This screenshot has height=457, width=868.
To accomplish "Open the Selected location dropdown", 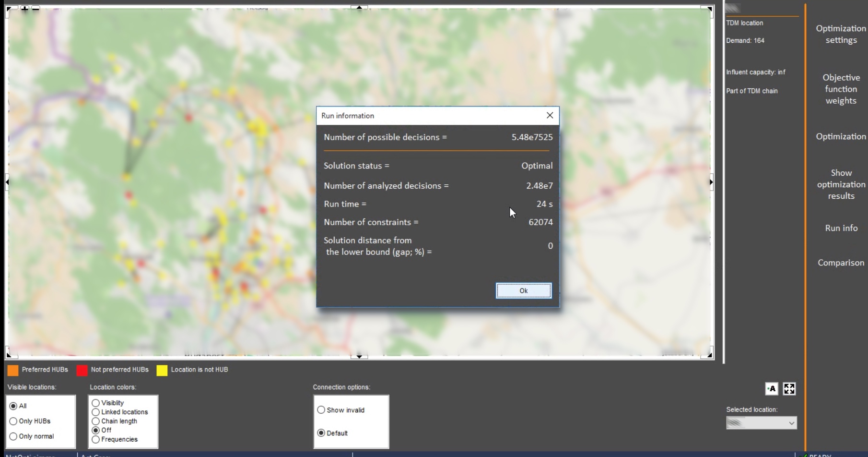I will [x=761, y=423].
